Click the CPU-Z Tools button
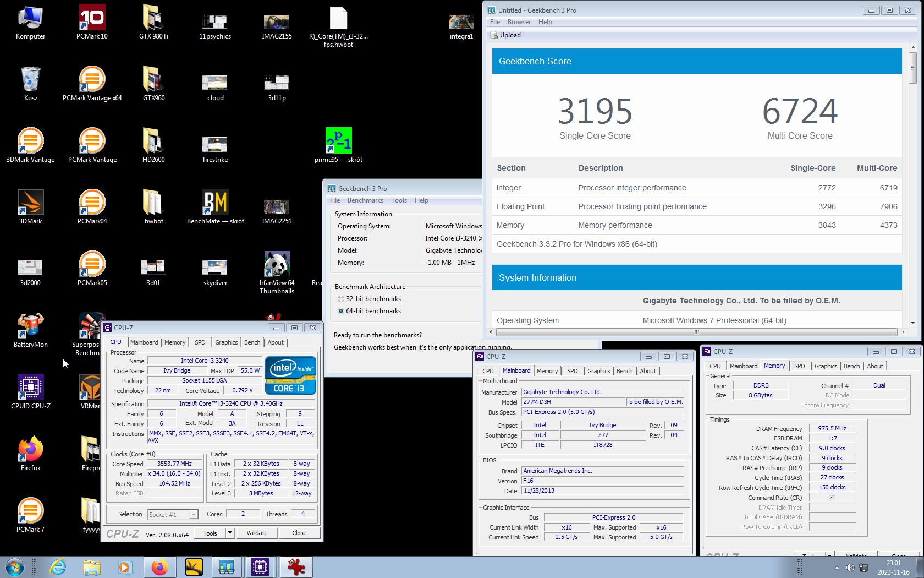Viewport: 924px width, 578px height. click(x=210, y=533)
